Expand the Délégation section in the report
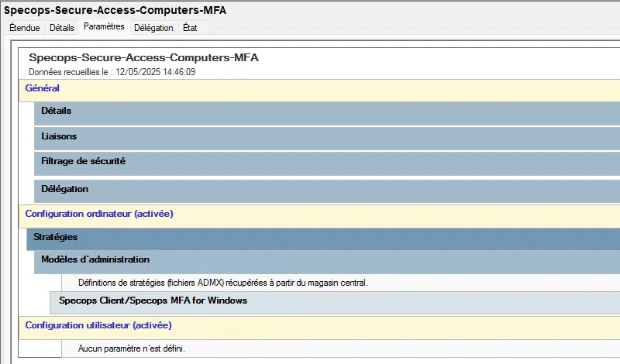620x364 pixels. click(65, 189)
